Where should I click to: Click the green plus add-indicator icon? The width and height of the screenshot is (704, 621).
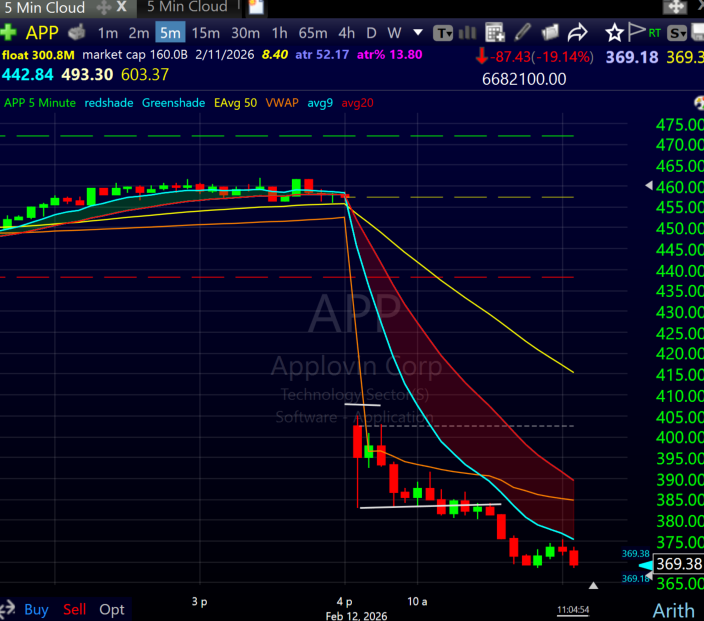[8, 33]
